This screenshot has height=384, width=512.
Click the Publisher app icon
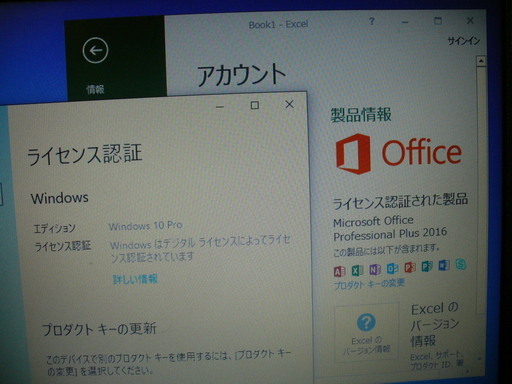coord(427,266)
